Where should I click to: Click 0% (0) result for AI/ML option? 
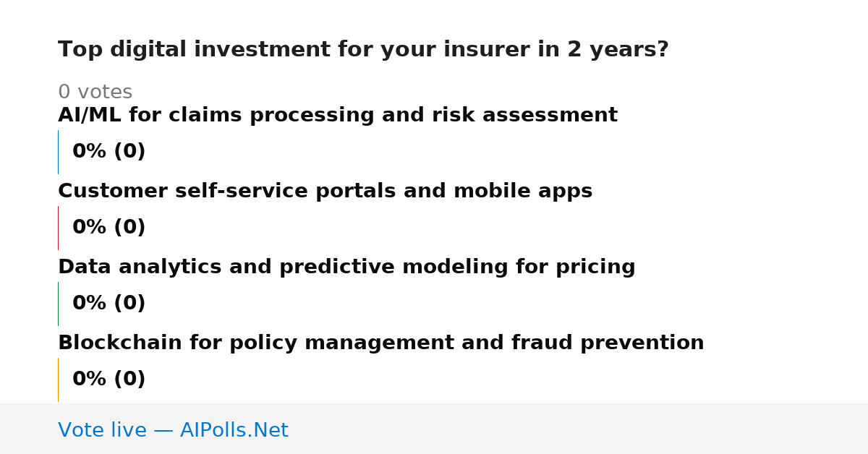pos(109,152)
